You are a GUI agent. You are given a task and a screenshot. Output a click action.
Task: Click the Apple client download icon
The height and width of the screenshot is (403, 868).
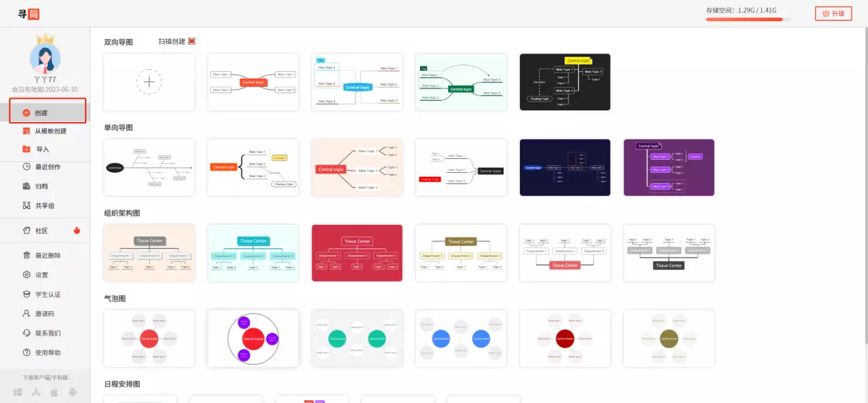click(54, 392)
